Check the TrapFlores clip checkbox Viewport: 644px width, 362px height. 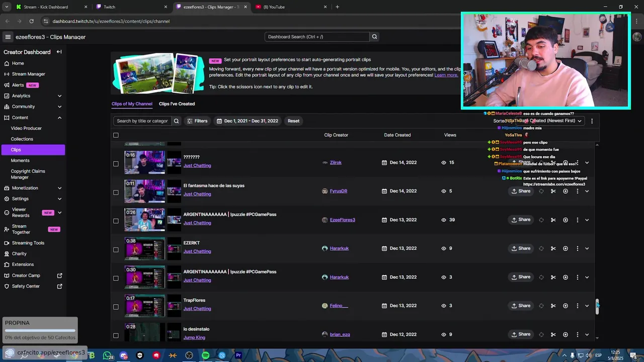116,307
